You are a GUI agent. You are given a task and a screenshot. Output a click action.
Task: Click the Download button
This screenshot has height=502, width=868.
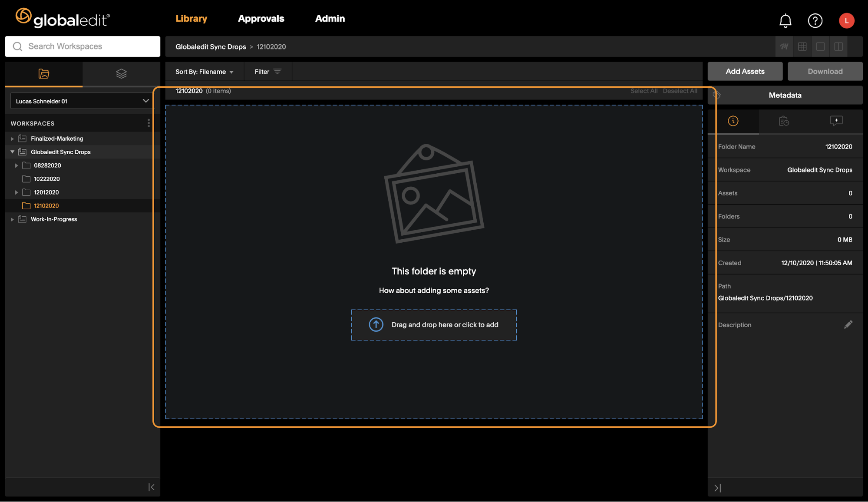tap(825, 71)
